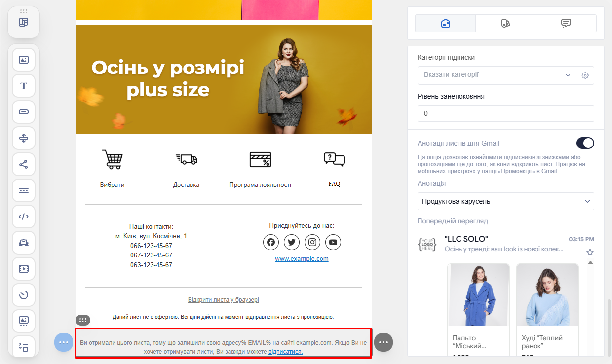Switch to the comments tab in the panel

[566, 23]
